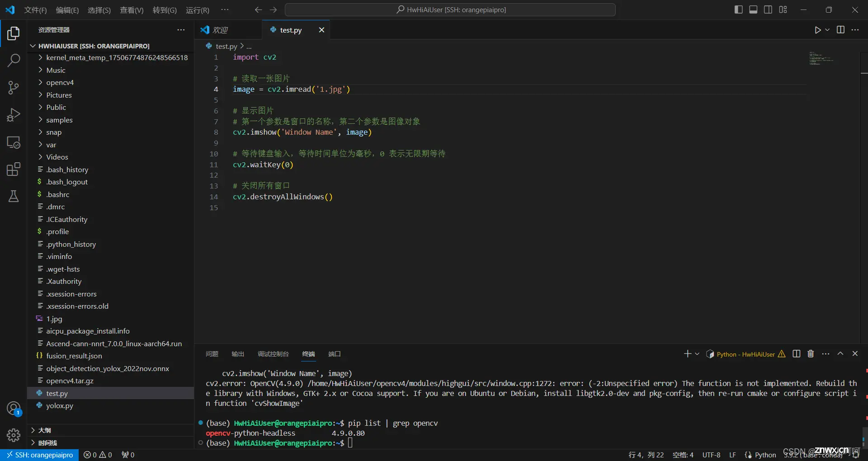Open terminal panel more actions ellipsis
The height and width of the screenshot is (461, 868).
[826, 354]
